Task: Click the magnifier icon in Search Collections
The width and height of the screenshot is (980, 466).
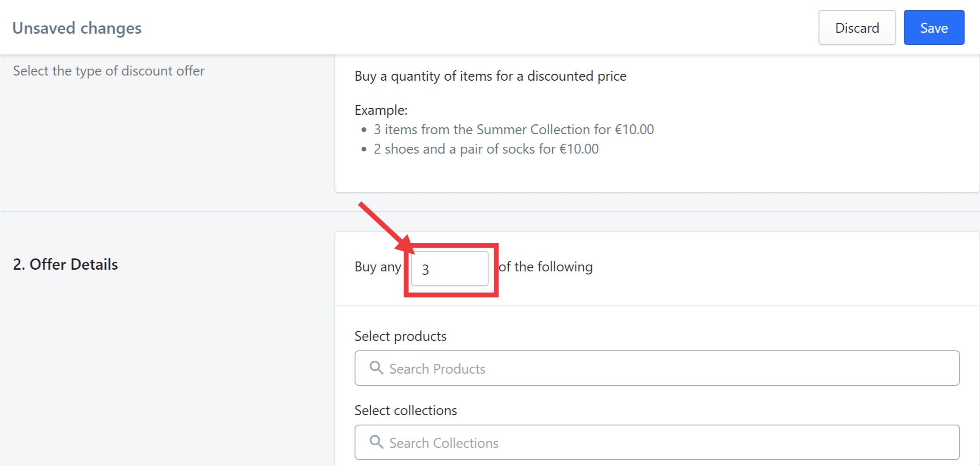Action: [x=376, y=442]
